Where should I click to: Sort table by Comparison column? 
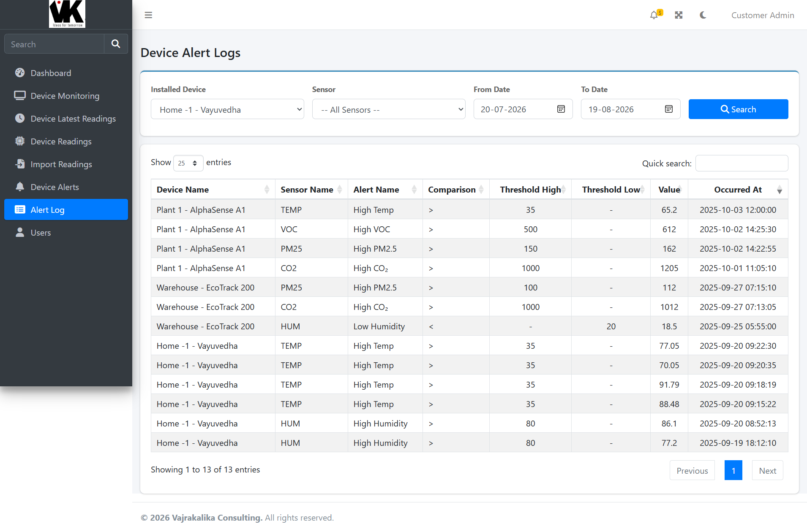(456, 190)
